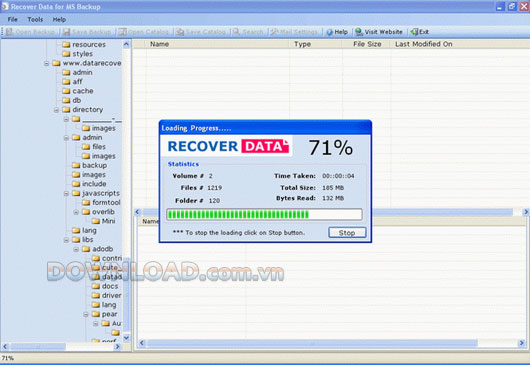Click the Save Catalog toolbar button
530x365 pixels.
coord(201,32)
